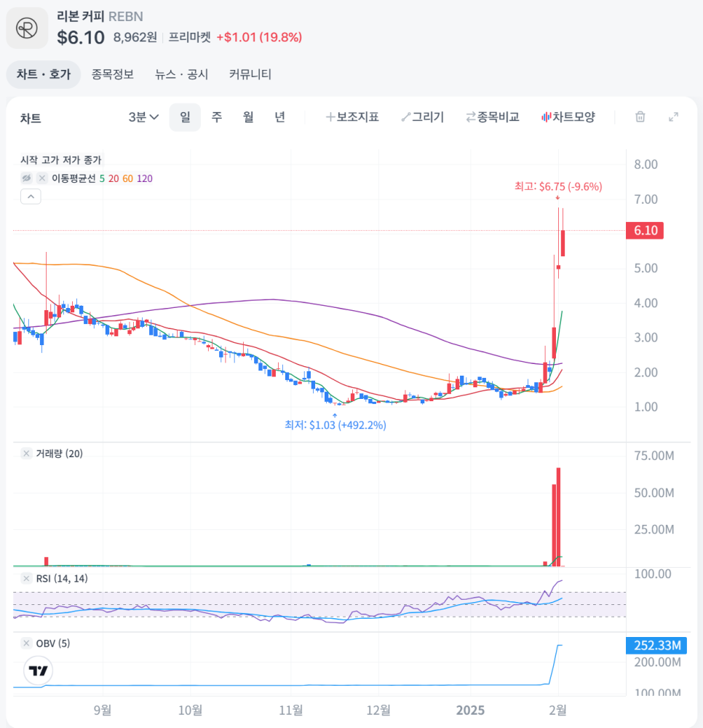Remove moving average indicator with X
Image resolution: width=703 pixels, height=728 pixels.
42,178
